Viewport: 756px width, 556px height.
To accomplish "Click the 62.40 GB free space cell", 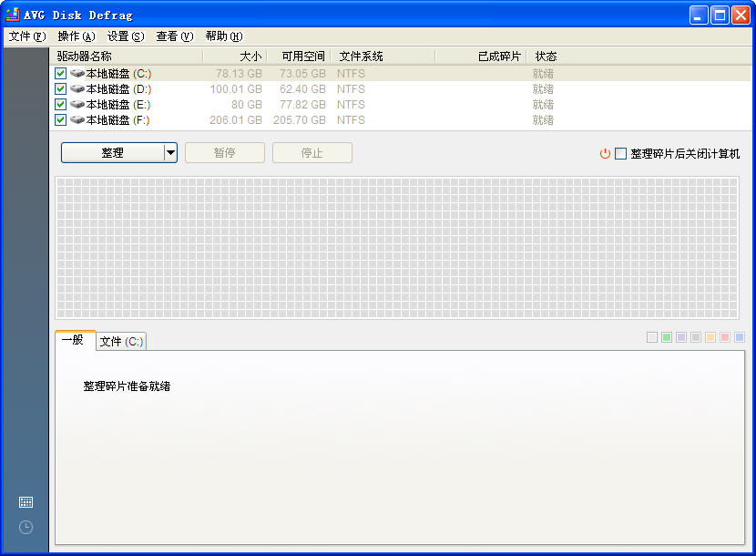I will (302, 88).
